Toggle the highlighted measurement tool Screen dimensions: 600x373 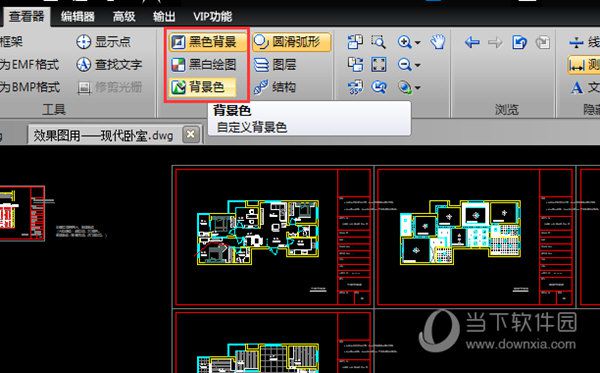click(584, 65)
